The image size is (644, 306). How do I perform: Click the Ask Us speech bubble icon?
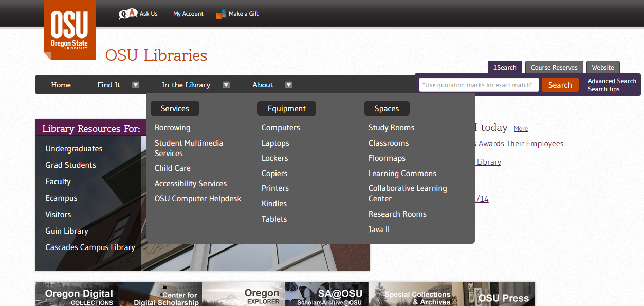[128, 14]
